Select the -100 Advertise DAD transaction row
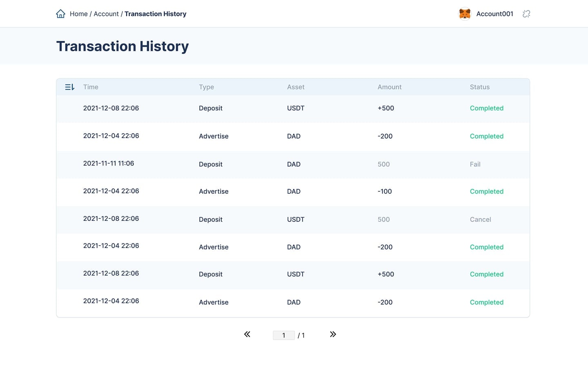588x368 pixels. (293, 192)
